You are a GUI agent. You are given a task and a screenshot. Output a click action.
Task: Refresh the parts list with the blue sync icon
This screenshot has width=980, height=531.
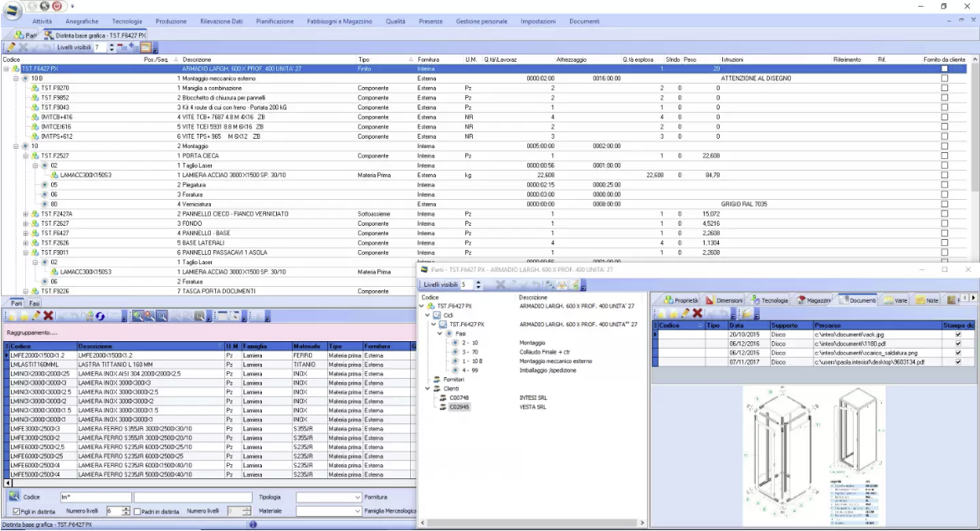[x=100, y=315]
